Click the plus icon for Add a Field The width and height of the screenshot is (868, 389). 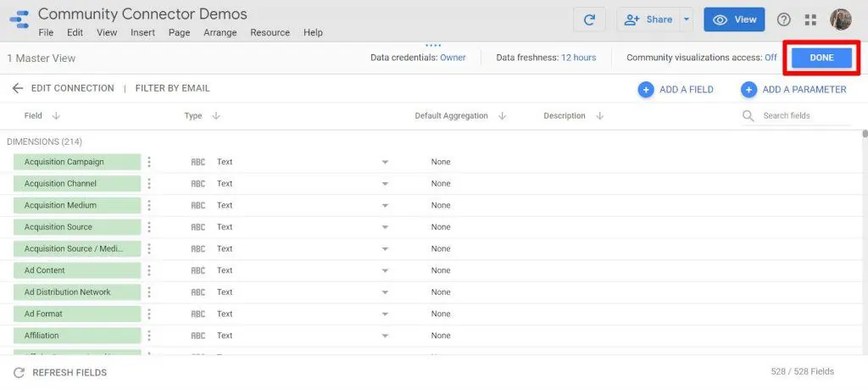645,90
